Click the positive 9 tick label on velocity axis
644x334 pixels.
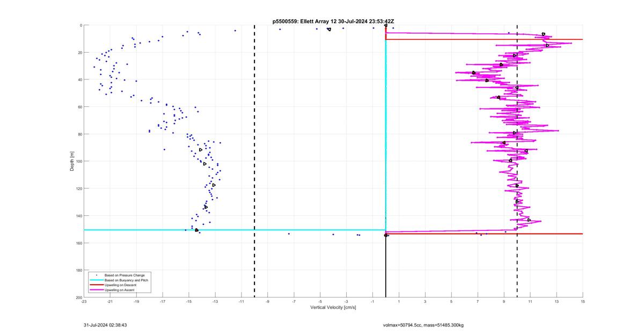(504, 301)
